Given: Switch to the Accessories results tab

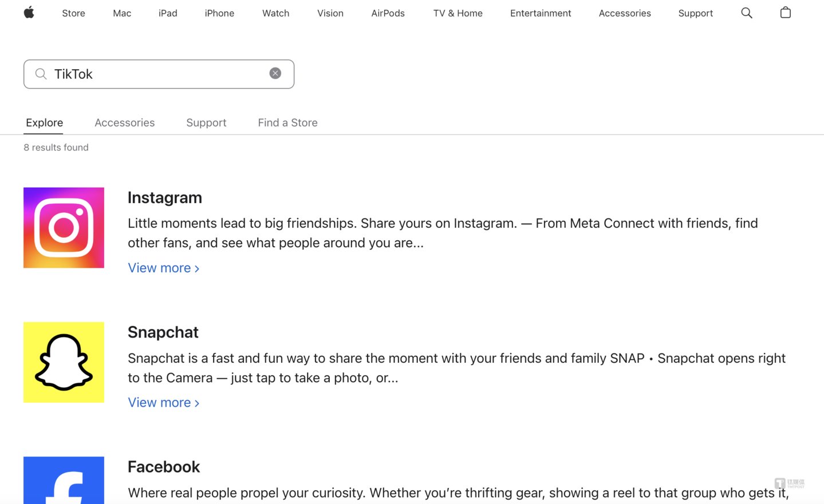Looking at the screenshot, I should (124, 122).
